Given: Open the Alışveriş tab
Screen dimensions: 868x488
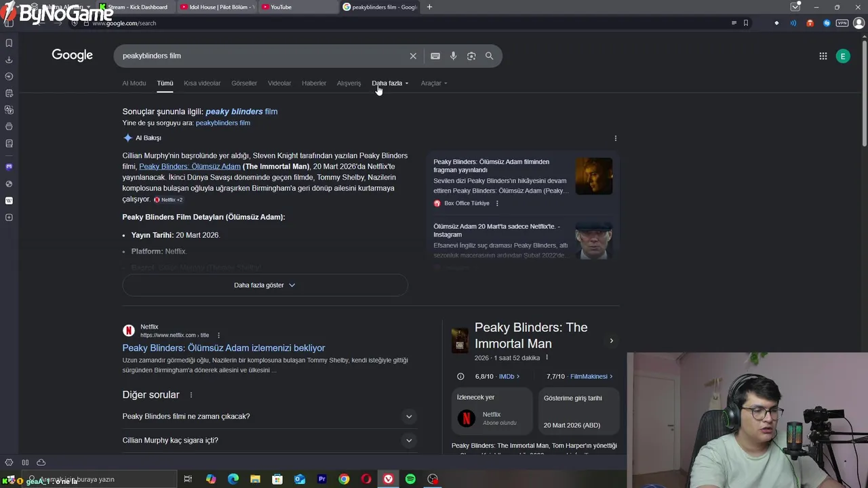Looking at the screenshot, I should click(349, 83).
